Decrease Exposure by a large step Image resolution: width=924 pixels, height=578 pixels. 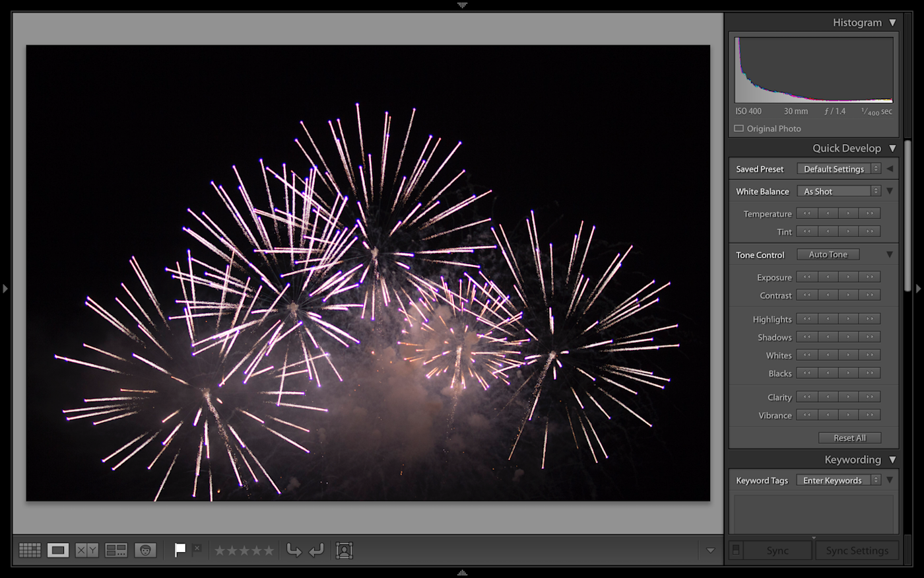tap(807, 277)
